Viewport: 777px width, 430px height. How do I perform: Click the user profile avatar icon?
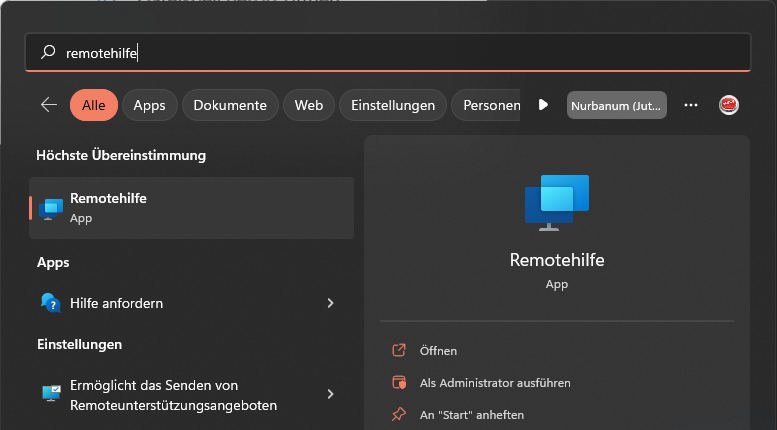tap(729, 105)
